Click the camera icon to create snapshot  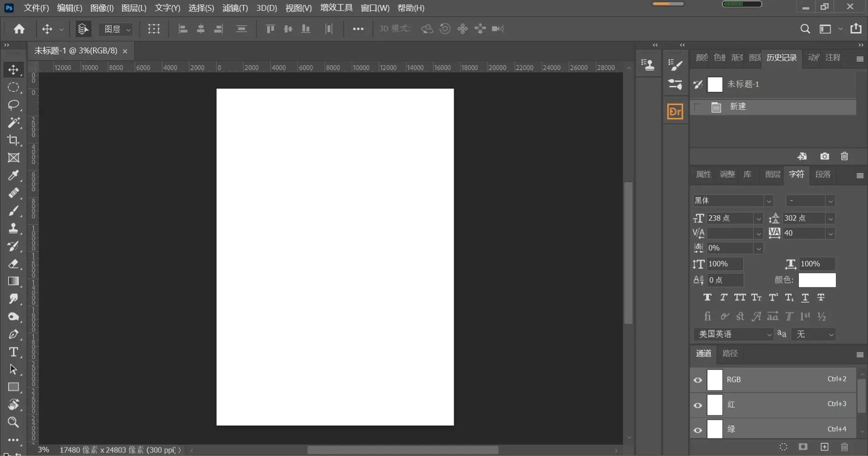[x=825, y=157]
